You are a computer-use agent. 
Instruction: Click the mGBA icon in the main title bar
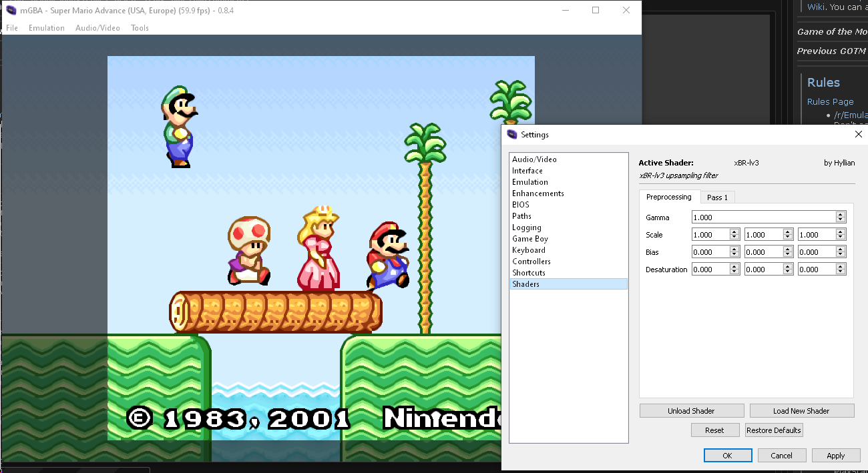pyautogui.click(x=11, y=11)
